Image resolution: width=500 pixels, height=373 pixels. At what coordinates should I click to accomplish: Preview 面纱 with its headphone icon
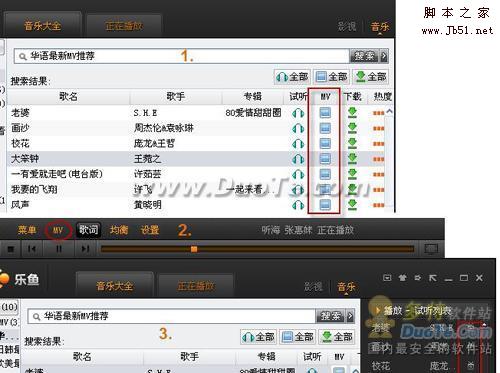298,128
